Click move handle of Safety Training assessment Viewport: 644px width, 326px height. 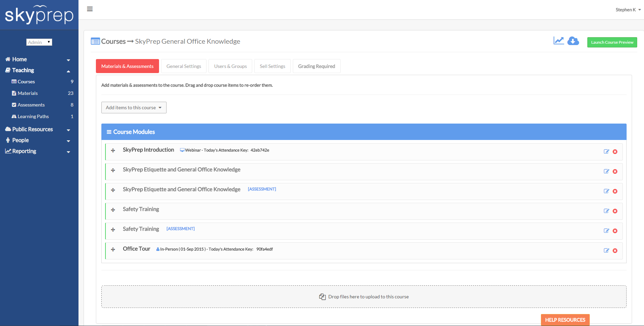click(113, 230)
